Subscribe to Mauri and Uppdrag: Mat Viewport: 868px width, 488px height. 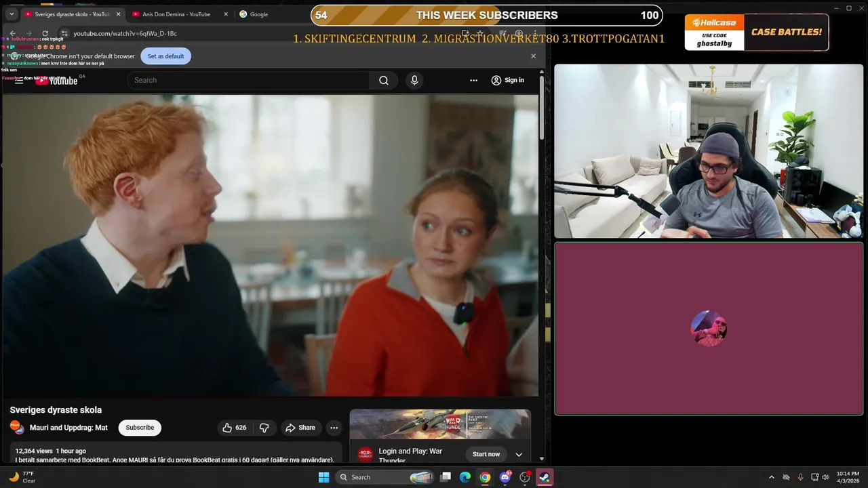(140, 428)
